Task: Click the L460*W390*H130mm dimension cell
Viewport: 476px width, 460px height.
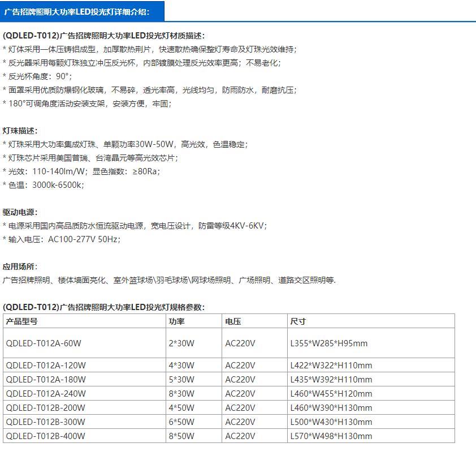Action: [x=371, y=408]
